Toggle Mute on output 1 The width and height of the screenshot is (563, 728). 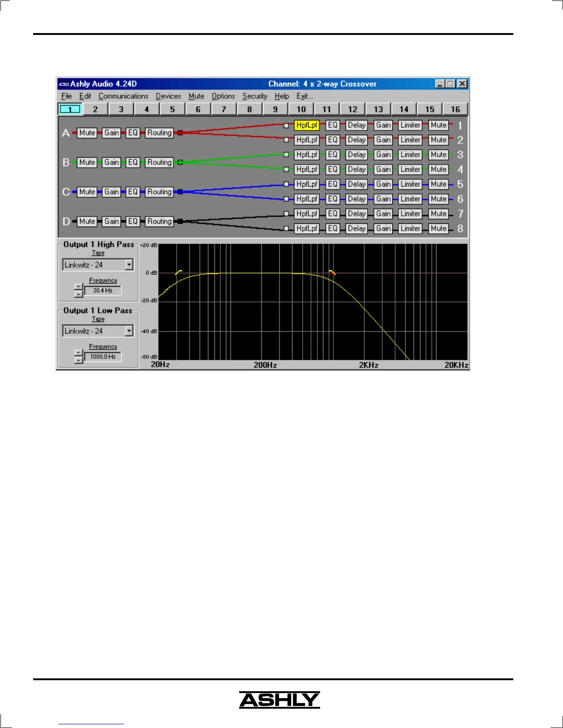click(438, 125)
